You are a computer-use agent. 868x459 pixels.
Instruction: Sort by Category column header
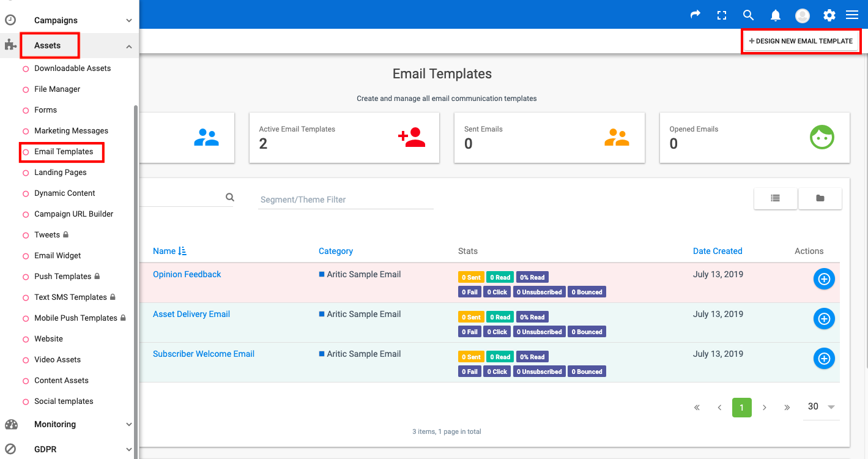(336, 251)
